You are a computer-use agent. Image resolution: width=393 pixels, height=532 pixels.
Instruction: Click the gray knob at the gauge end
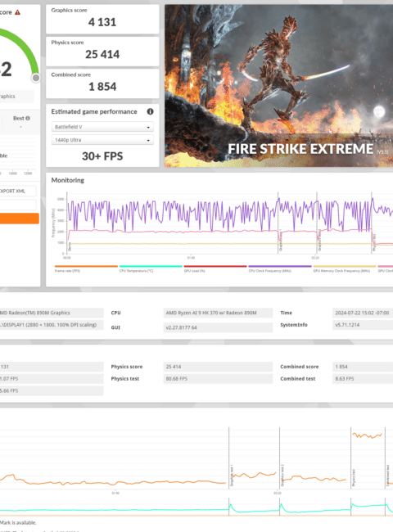(x=36, y=78)
